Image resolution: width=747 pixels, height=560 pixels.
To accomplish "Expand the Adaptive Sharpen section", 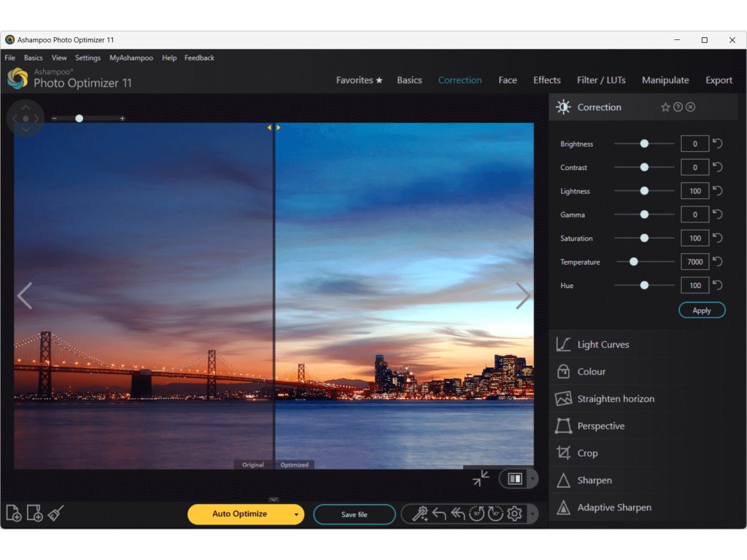I will 614,507.
